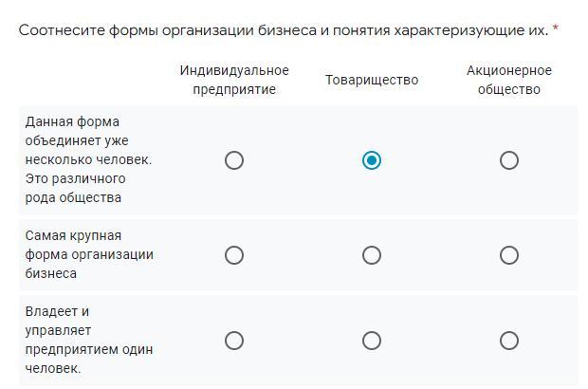The image size is (588, 389).
Task: Choose Акционерное общество for 'объединяет несколько человек' row
Action: 509,160
